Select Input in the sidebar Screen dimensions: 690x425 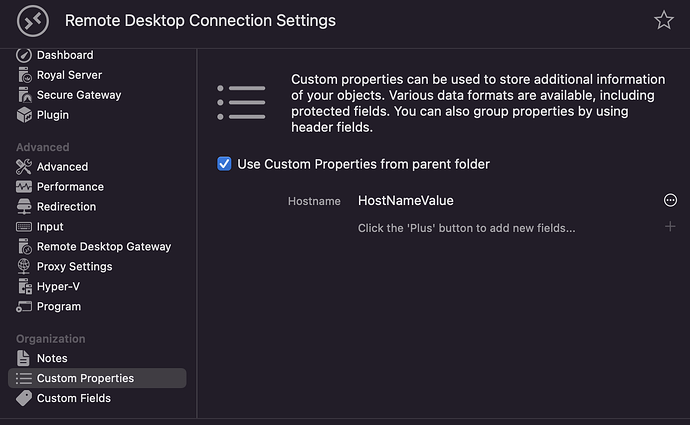(x=50, y=227)
